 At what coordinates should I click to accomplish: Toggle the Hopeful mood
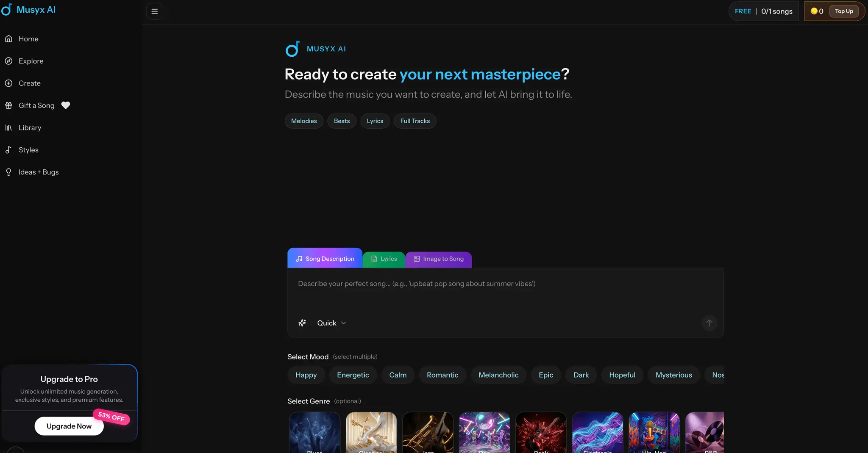click(622, 375)
